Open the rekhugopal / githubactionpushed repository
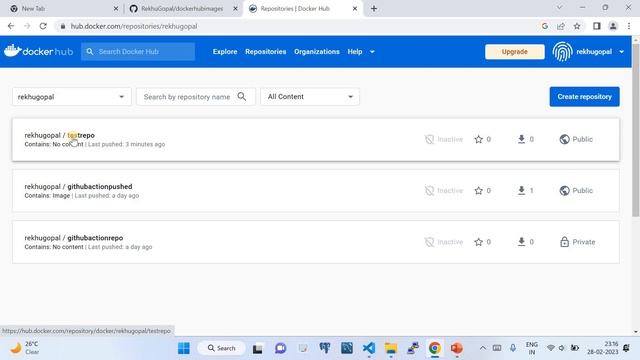The width and height of the screenshot is (640, 360). click(78, 187)
